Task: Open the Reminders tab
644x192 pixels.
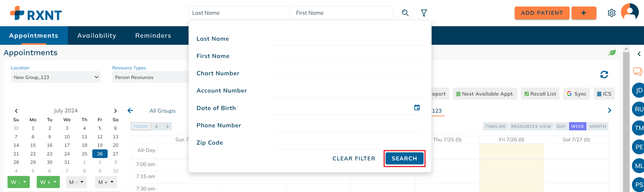Action: click(x=153, y=36)
